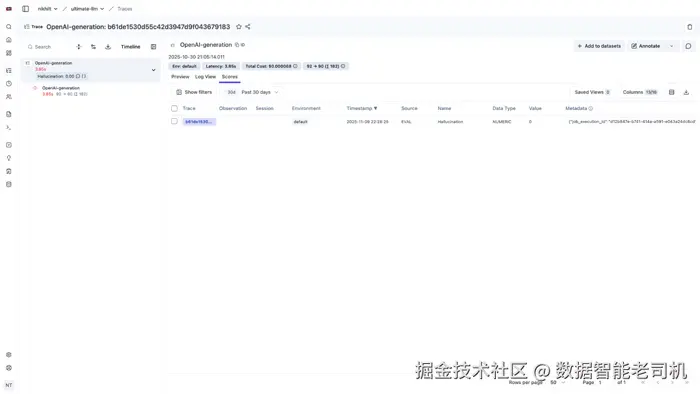Image resolution: width=700 pixels, height=394 pixels.
Task: Open Users people icon in sidebar
Action: [8, 96]
